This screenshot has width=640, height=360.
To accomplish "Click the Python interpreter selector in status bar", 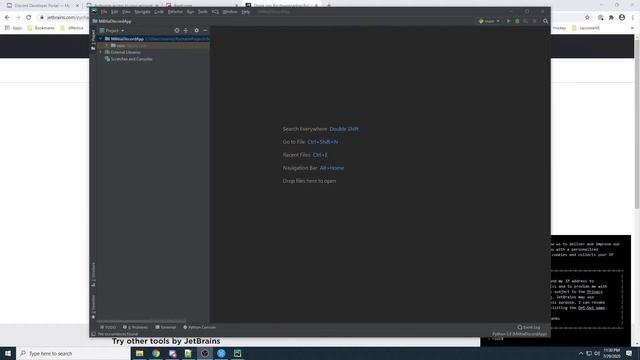I will [519, 334].
